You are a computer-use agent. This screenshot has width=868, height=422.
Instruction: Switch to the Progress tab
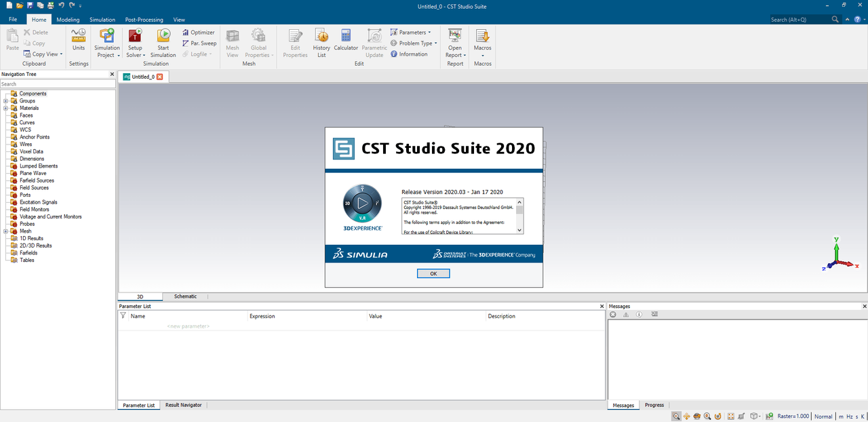(x=654, y=405)
